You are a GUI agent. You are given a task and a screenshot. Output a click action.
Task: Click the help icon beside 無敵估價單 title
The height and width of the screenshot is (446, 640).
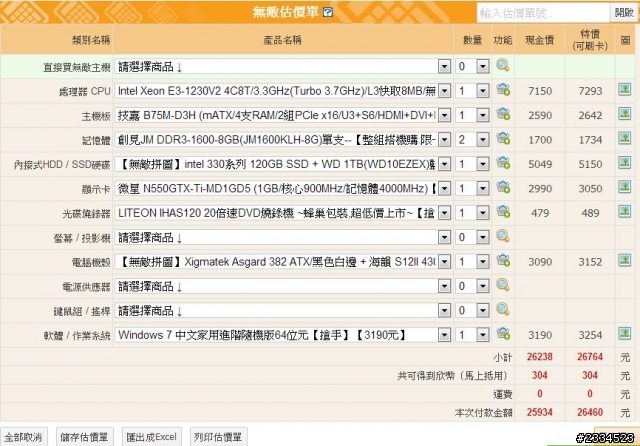[328, 12]
